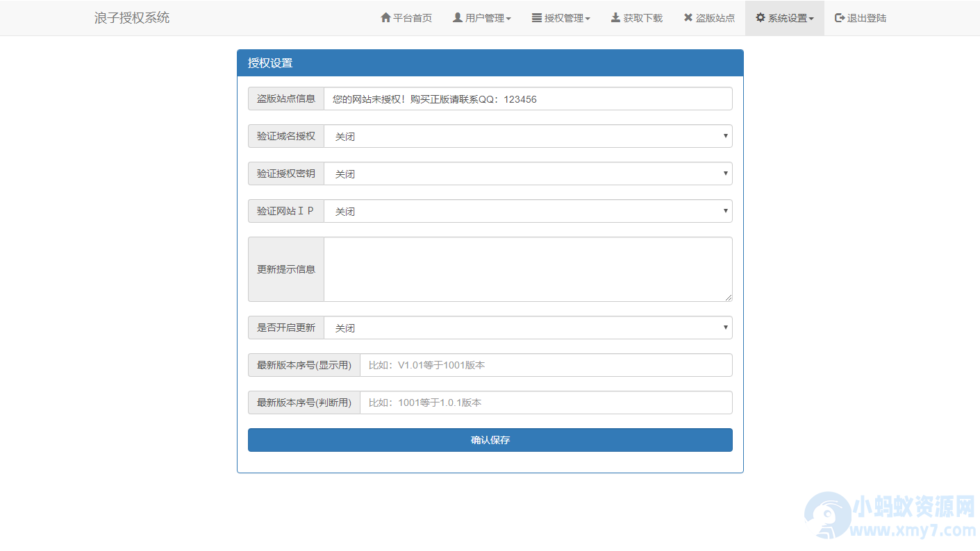
Task: Click the 最新版本序号(显示用) input field
Action: (546, 365)
